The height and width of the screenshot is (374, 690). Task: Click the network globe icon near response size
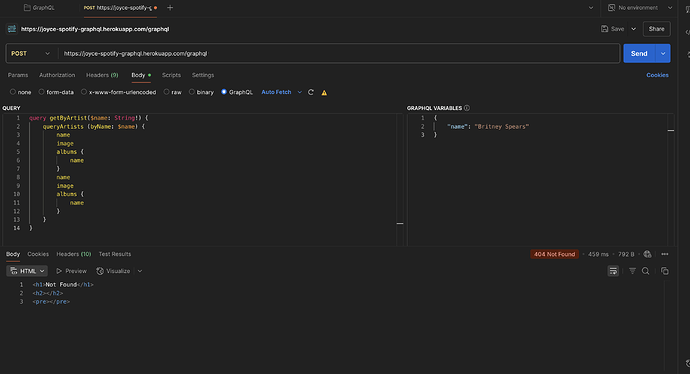pyautogui.click(x=647, y=254)
